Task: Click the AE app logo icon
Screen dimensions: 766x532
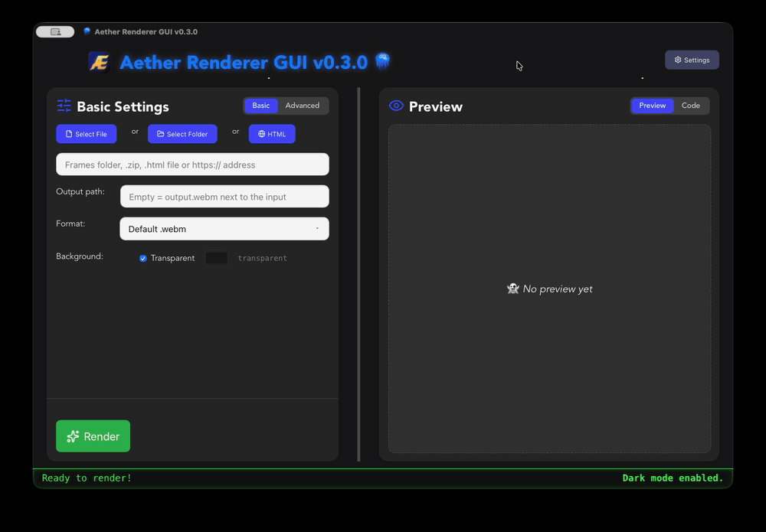Action: [99, 63]
